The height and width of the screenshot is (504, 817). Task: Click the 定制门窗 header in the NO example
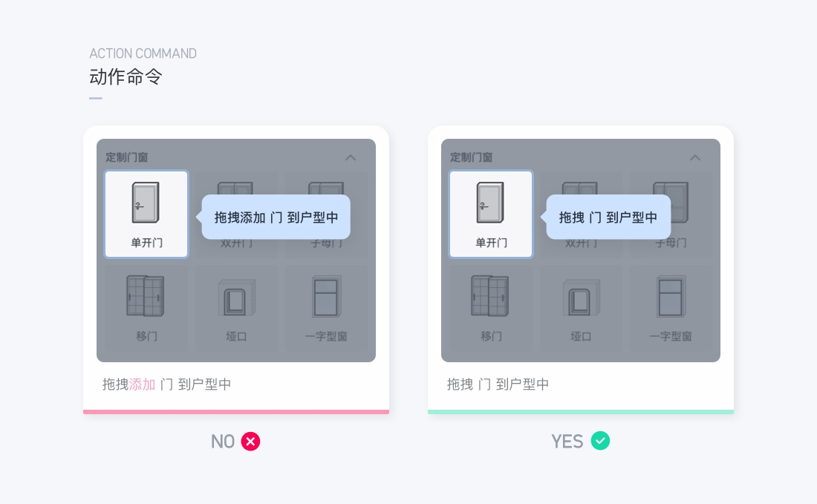[x=127, y=157]
